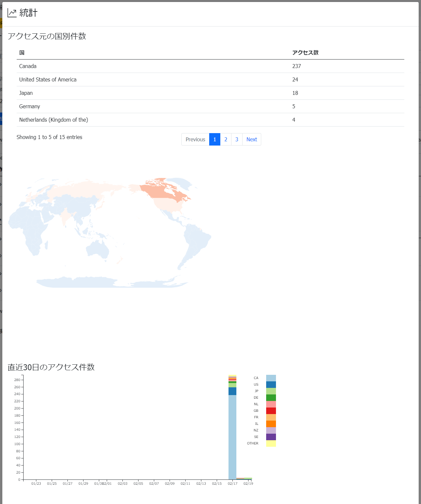Select current page 1 in pagination
Screen dimensions: 421x504
pos(214,139)
